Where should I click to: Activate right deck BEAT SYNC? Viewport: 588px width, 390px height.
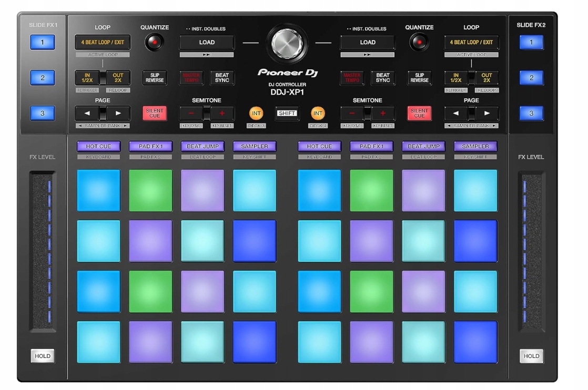[383, 78]
